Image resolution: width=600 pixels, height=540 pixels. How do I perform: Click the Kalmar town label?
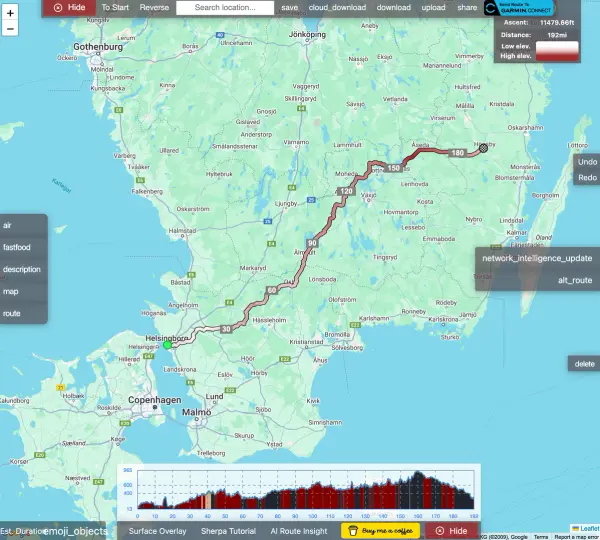click(x=517, y=233)
